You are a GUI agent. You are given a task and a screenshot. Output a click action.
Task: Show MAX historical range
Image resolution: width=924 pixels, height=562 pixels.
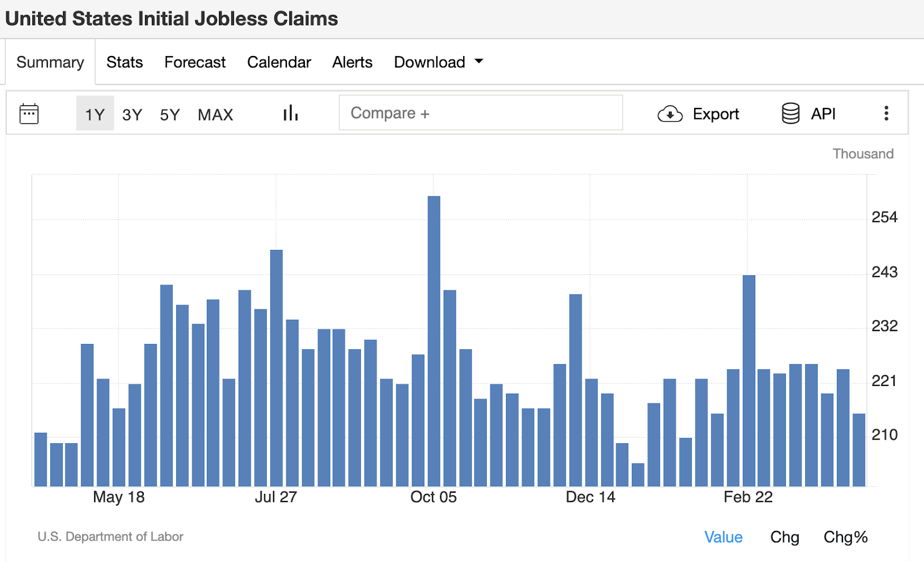(x=215, y=114)
